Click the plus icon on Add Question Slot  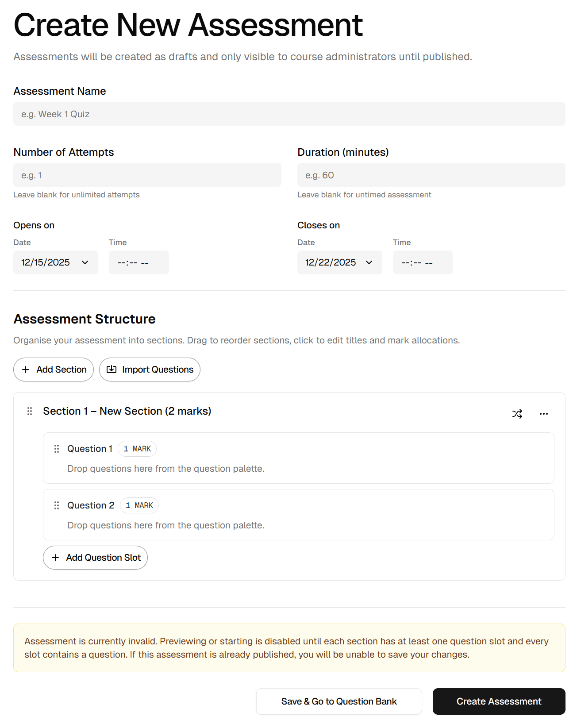[55, 558]
